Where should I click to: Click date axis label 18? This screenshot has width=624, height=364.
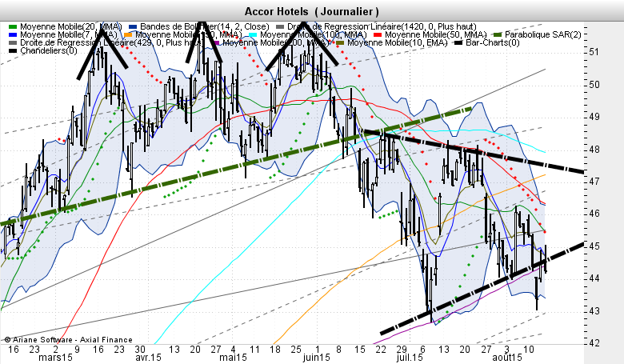pos(275,350)
